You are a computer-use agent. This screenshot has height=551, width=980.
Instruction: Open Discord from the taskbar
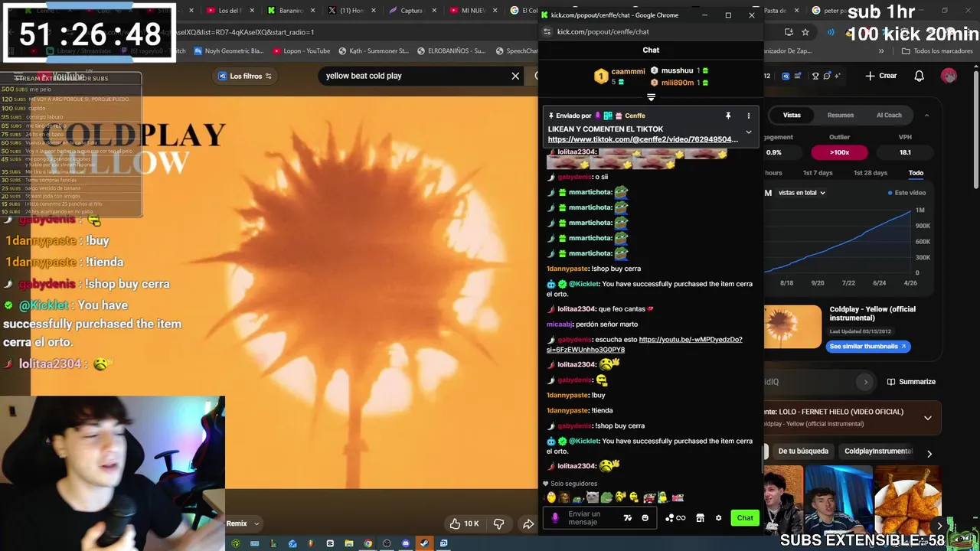(x=406, y=543)
